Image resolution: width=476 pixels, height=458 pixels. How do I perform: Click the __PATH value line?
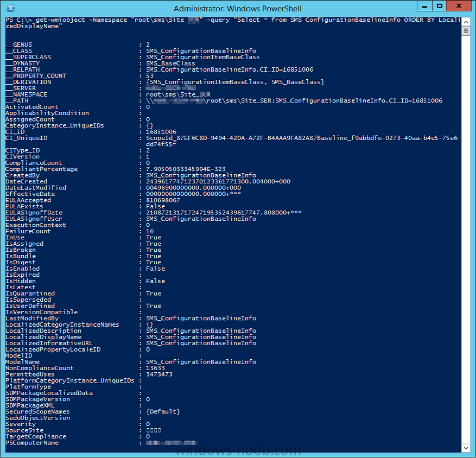pyautogui.click(x=294, y=101)
